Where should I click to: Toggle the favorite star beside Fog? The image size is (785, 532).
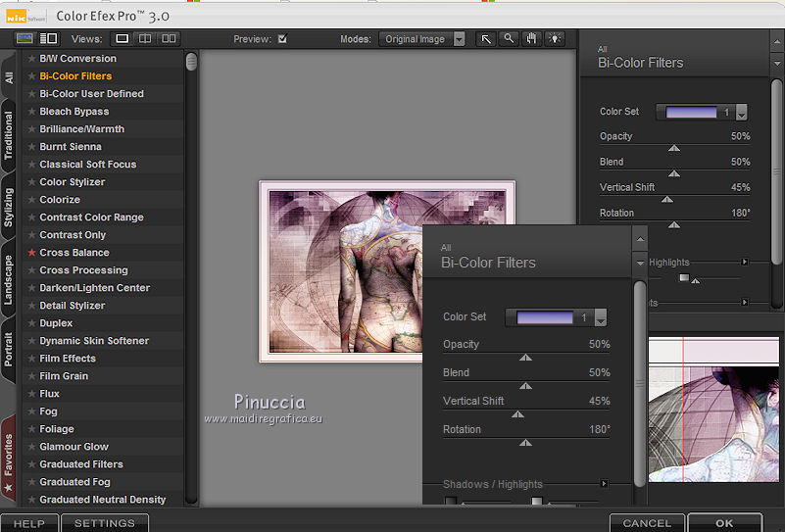[x=31, y=411]
